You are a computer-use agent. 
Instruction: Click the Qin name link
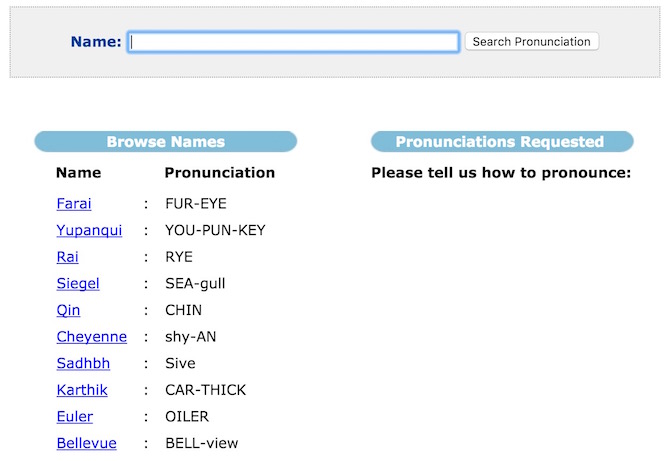pyautogui.click(x=68, y=310)
